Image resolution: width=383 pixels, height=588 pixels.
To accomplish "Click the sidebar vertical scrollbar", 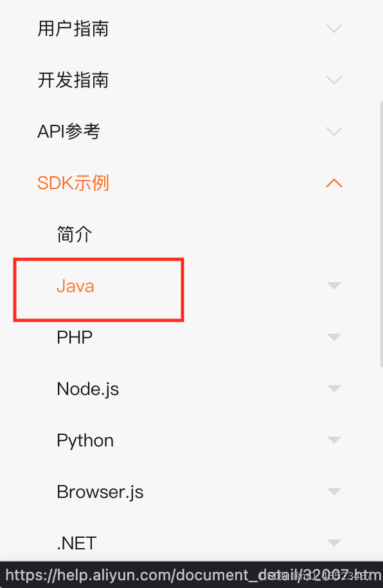I will tap(381, 234).
